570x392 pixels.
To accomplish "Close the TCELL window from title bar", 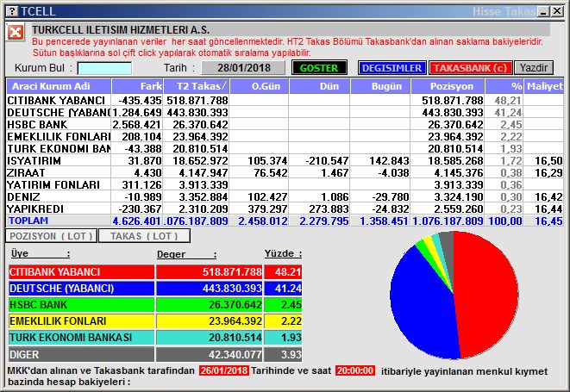I will [556, 11].
